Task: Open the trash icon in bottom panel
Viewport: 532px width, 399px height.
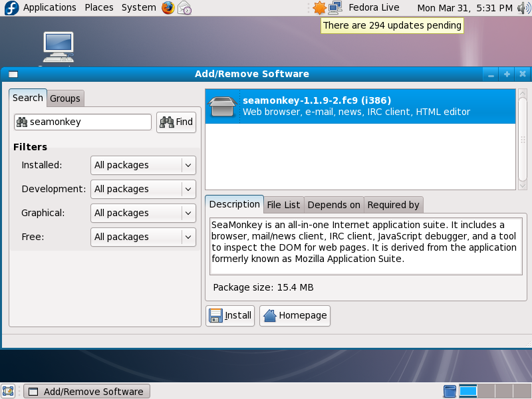Action: pos(450,391)
